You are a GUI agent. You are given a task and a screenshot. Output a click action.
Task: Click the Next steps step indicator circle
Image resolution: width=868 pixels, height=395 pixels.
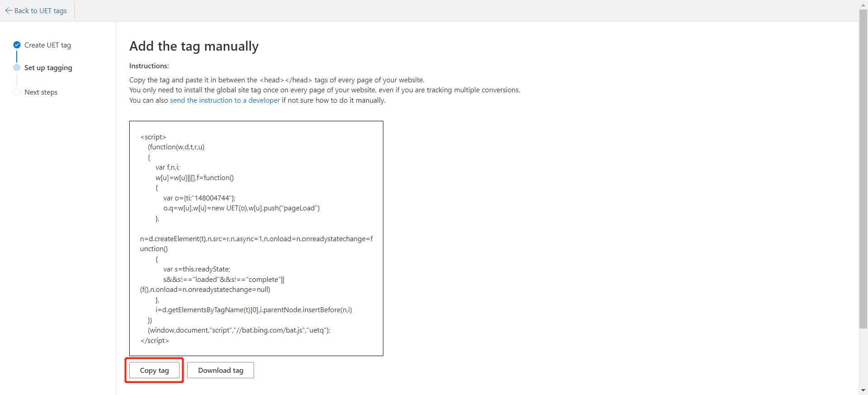point(17,92)
